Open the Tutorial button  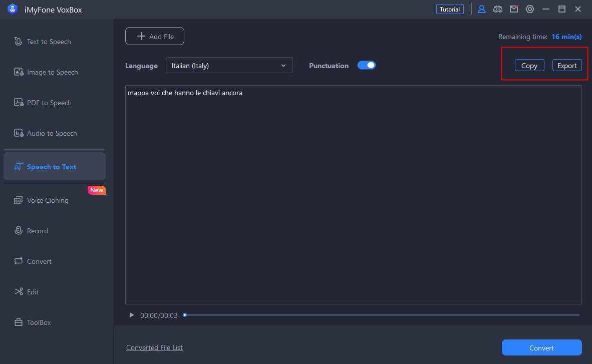[x=450, y=9]
